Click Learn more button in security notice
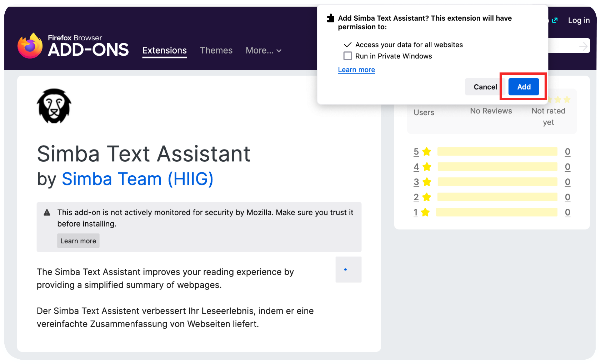The image size is (601, 364). pyautogui.click(x=78, y=241)
